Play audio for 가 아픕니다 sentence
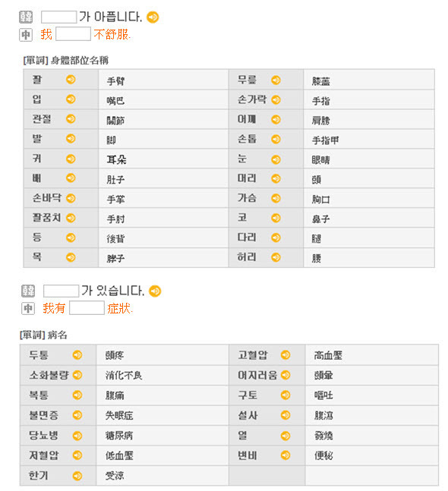 pyautogui.click(x=153, y=17)
